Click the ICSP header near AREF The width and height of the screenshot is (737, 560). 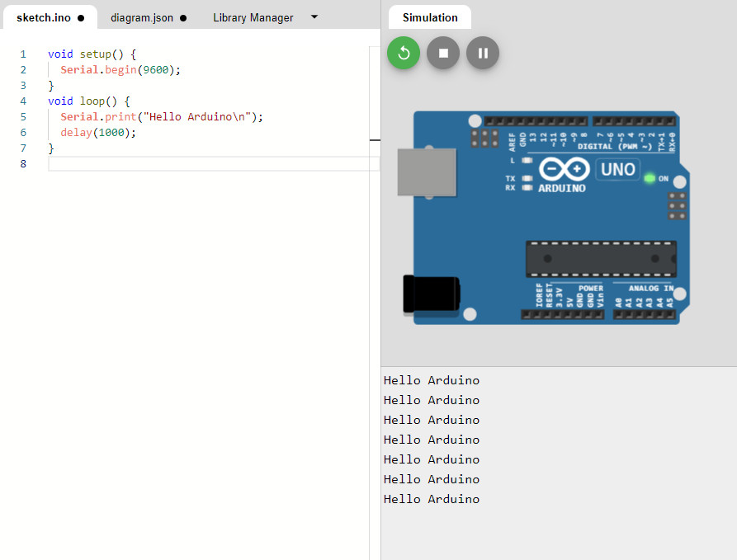point(484,138)
